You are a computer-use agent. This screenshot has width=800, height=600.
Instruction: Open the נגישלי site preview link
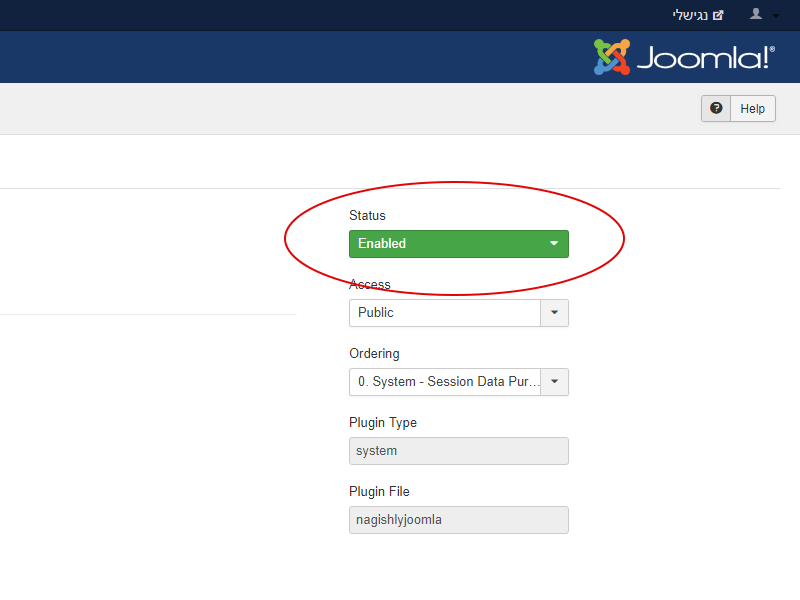pos(697,15)
